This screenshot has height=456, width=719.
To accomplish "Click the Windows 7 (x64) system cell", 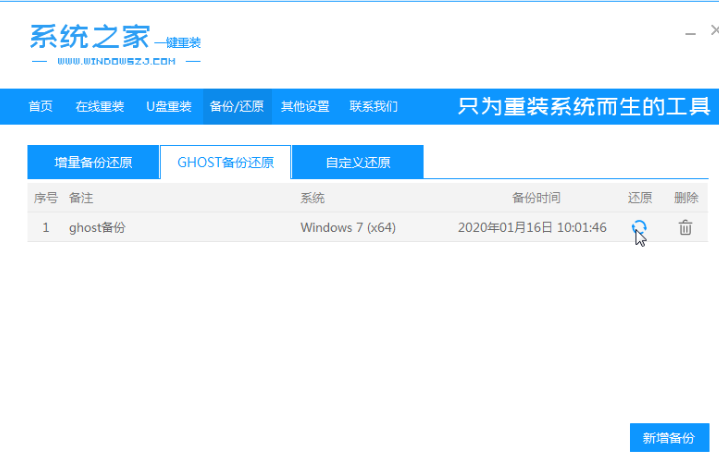I will coord(348,228).
